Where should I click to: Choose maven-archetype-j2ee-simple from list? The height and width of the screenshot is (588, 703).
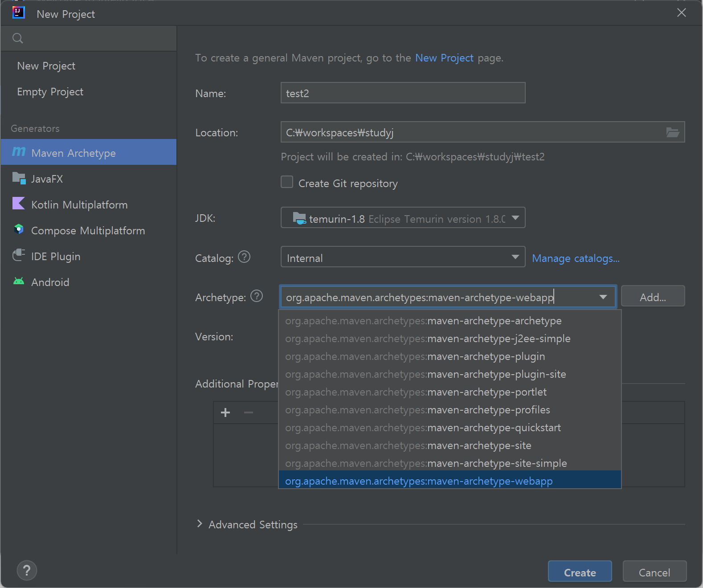pos(450,339)
